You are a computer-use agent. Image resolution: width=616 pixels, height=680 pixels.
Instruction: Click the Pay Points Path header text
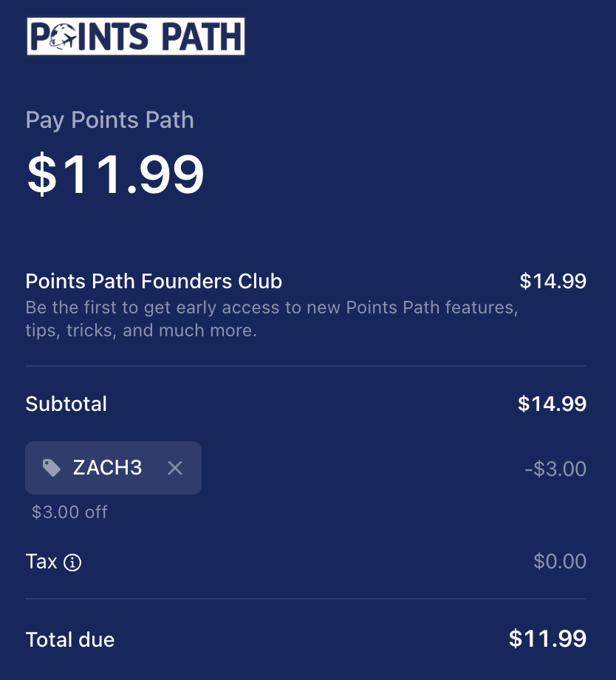pyautogui.click(x=109, y=119)
